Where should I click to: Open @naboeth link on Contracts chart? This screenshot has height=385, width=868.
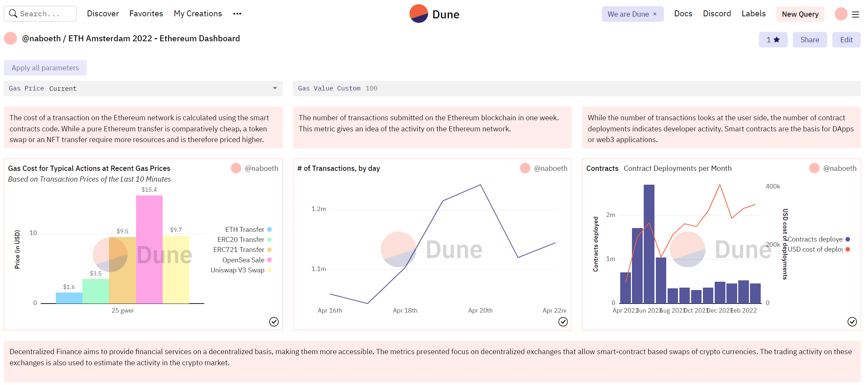(840, 168)
